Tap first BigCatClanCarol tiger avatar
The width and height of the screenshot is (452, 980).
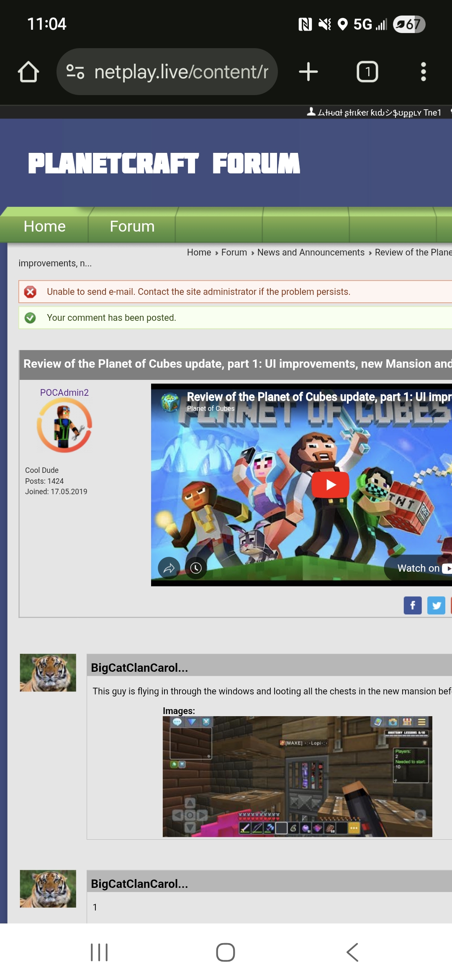(x=48, y=673)
